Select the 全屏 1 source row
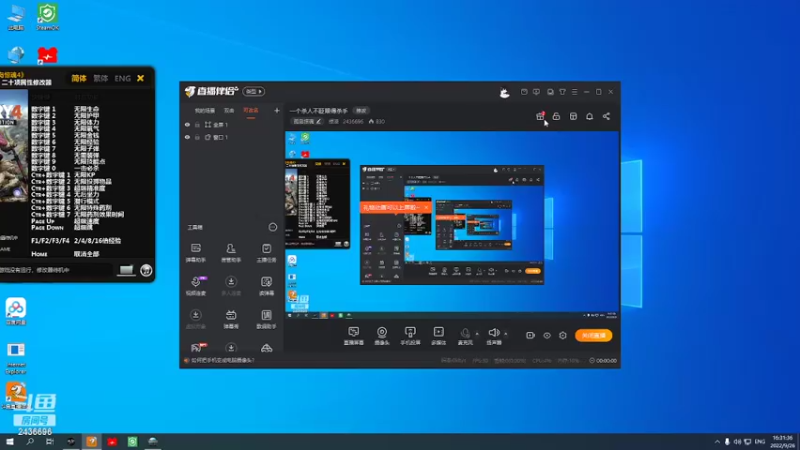Image resolution: width=800 pixels, height=450 pixels. tap(232, 125)
